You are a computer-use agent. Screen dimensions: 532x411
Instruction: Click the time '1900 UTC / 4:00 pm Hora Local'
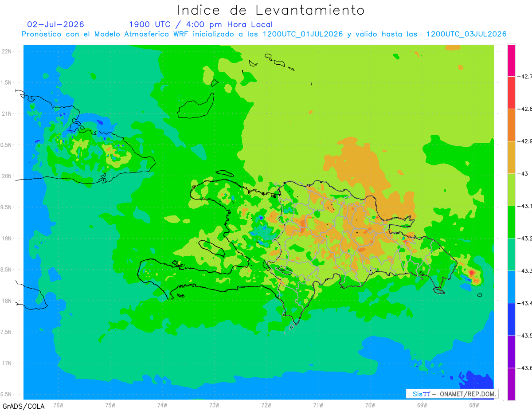click(201, 24)
